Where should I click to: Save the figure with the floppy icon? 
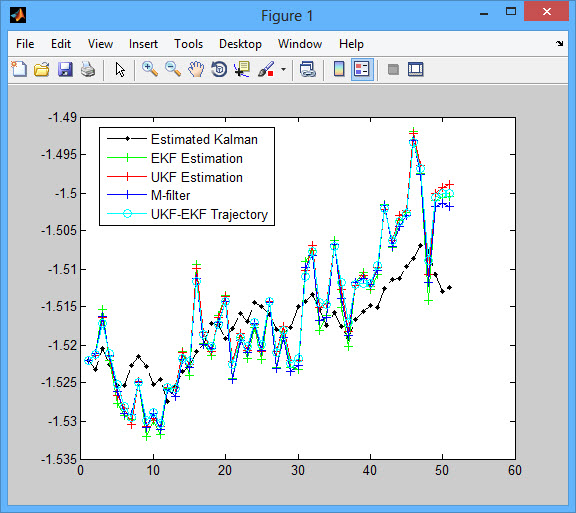65,69
